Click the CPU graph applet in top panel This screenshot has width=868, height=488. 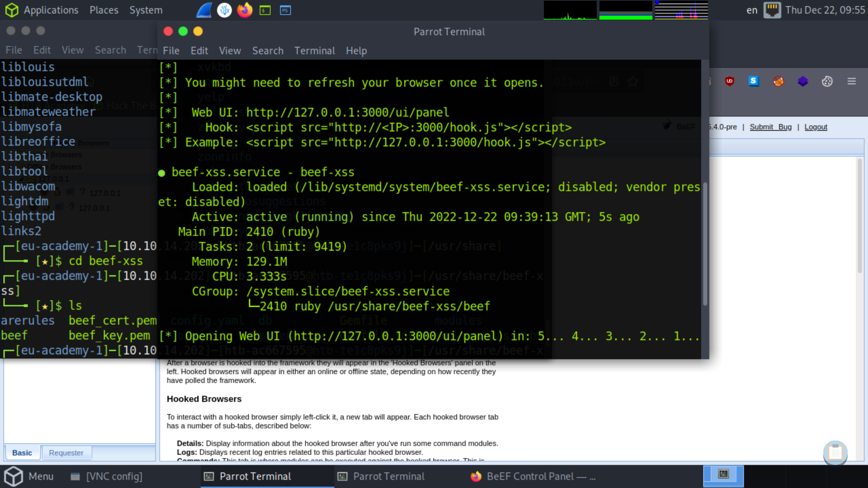(570, 10)
